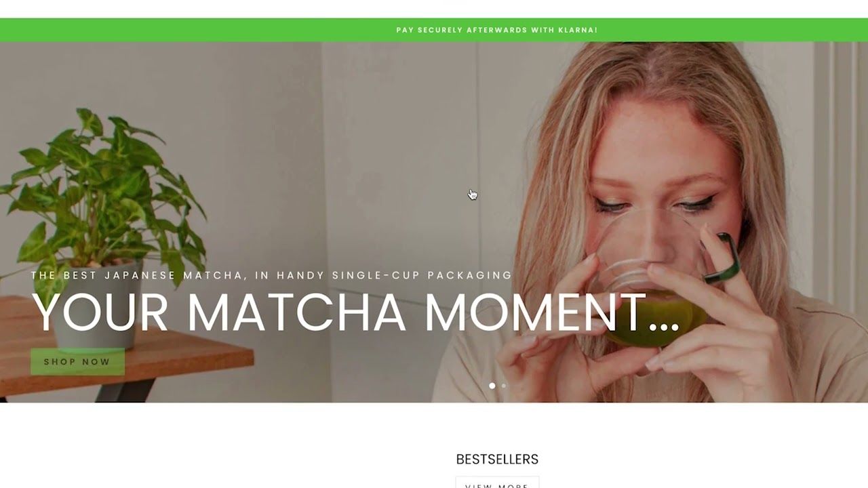Click the BESTSELLERS section heading
This screenshot has height=488, width=868.
(497, 460)
